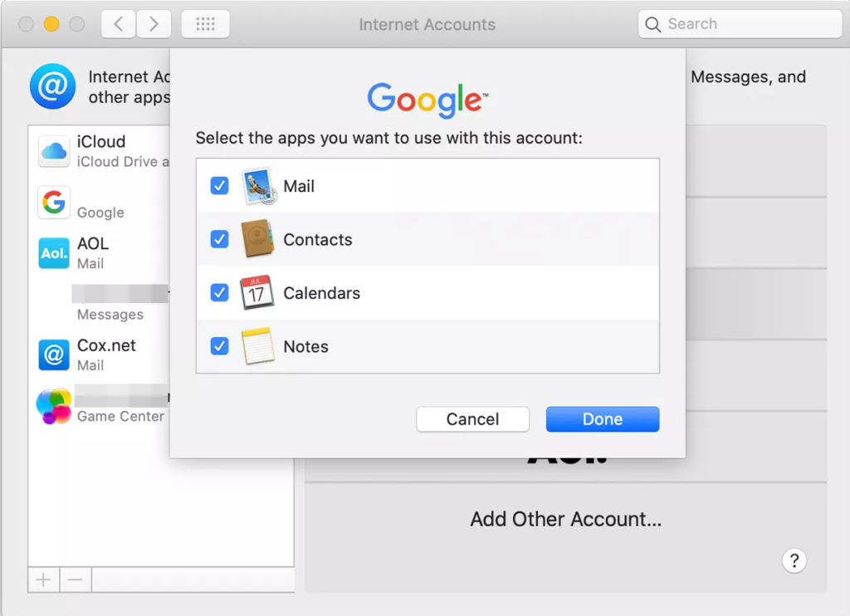Open help with question mark button
The height and width of the screenshot is (616, 850).
coord(794,560)
